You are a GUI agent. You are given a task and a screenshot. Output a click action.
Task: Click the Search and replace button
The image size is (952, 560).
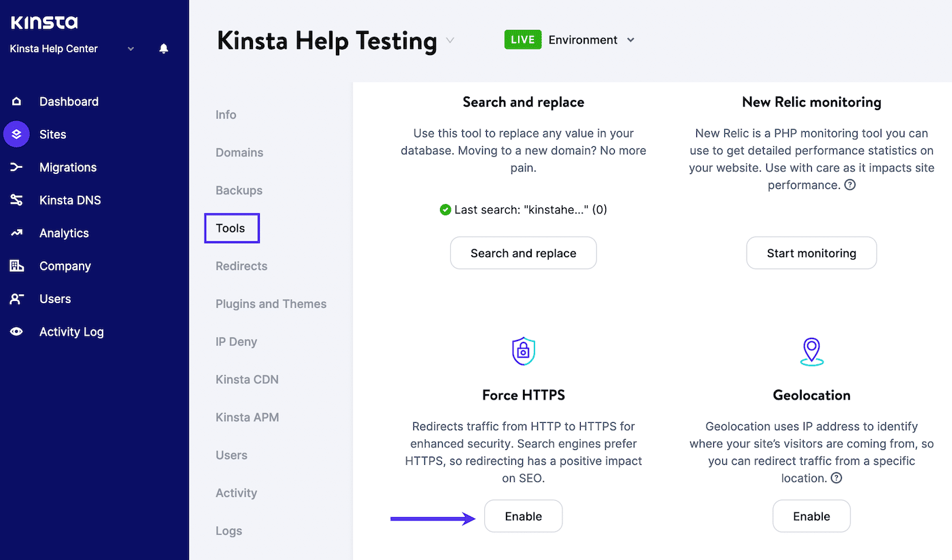(x=524, y=253)
